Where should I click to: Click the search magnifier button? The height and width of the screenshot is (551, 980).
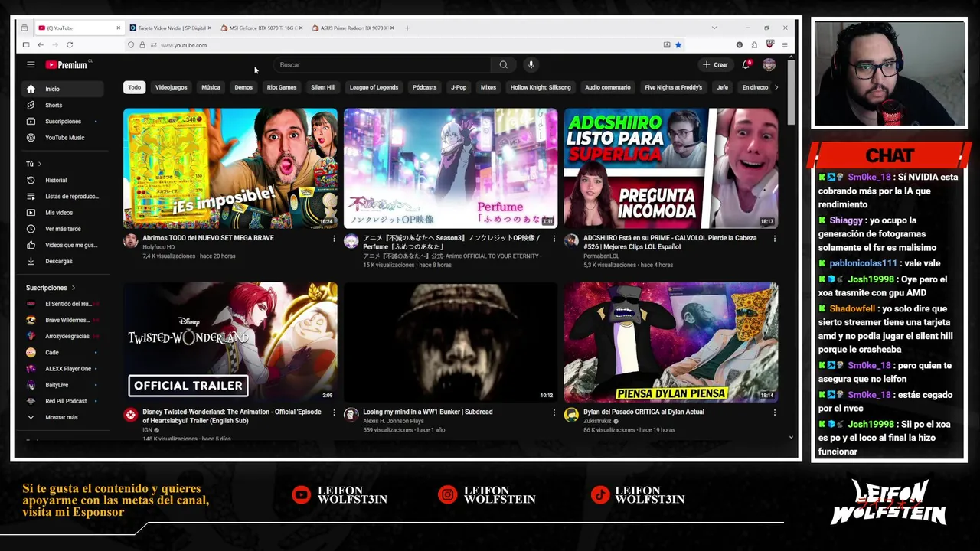click(x=503, y=65)
